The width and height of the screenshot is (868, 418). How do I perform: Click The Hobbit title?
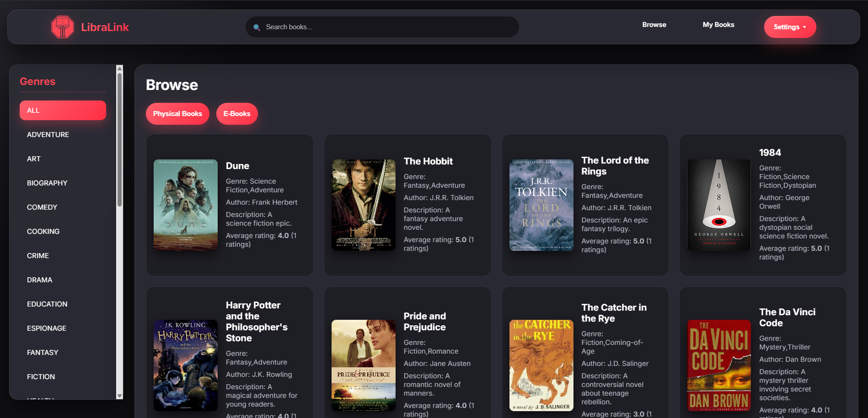(x=428, y=161)
